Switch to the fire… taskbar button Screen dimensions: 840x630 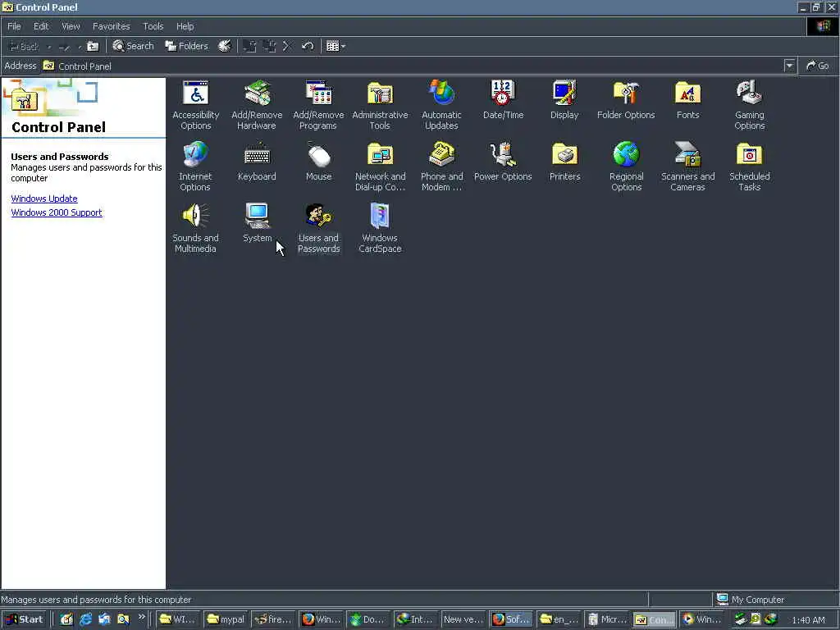coord(272,619)
